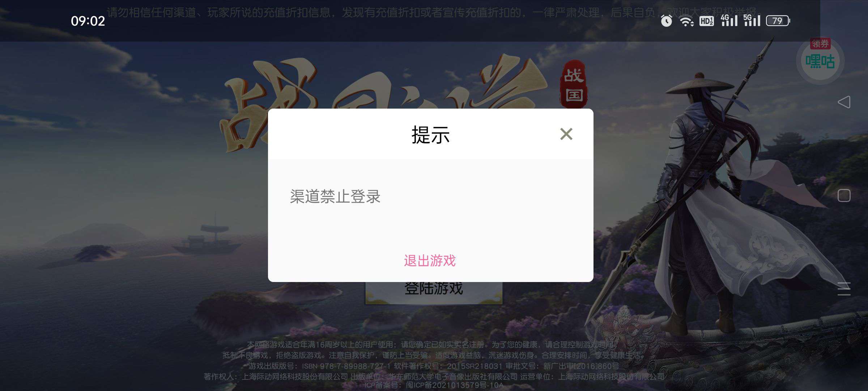The height and width of the screenshot is (391, 868).
Task: Tap the alarm clock status icon
Action: (666, 21)
